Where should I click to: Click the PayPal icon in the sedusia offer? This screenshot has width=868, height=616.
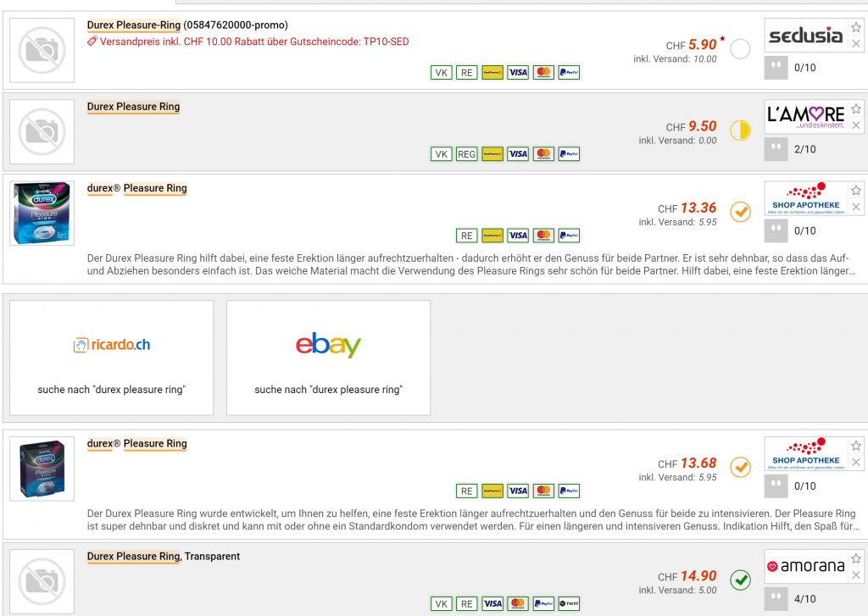click(569, 73)
